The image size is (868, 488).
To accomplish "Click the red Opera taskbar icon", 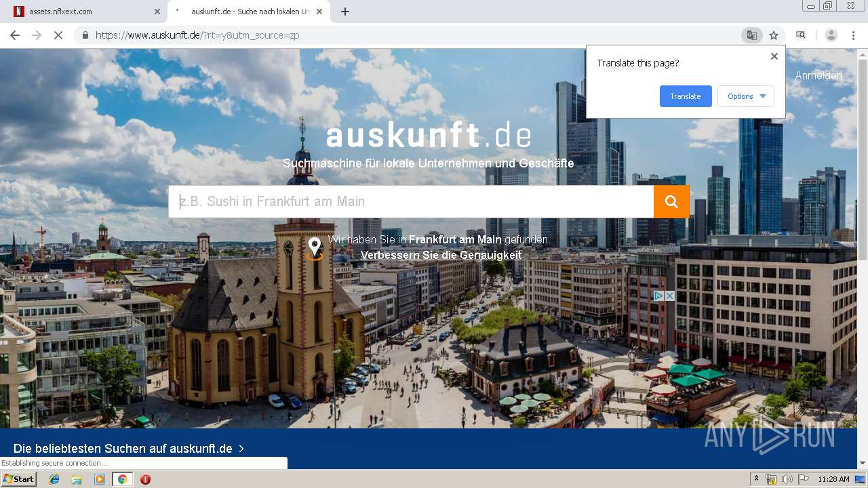I will 145,479.
